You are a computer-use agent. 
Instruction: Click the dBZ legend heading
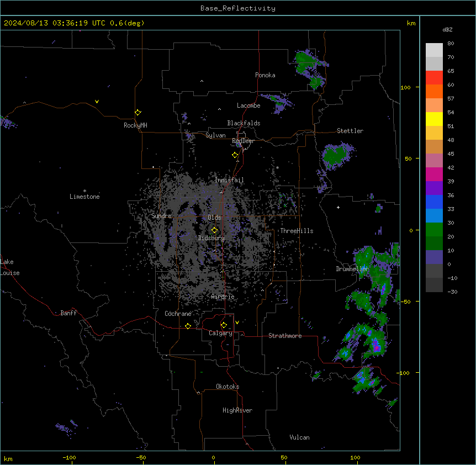[447, 30]
